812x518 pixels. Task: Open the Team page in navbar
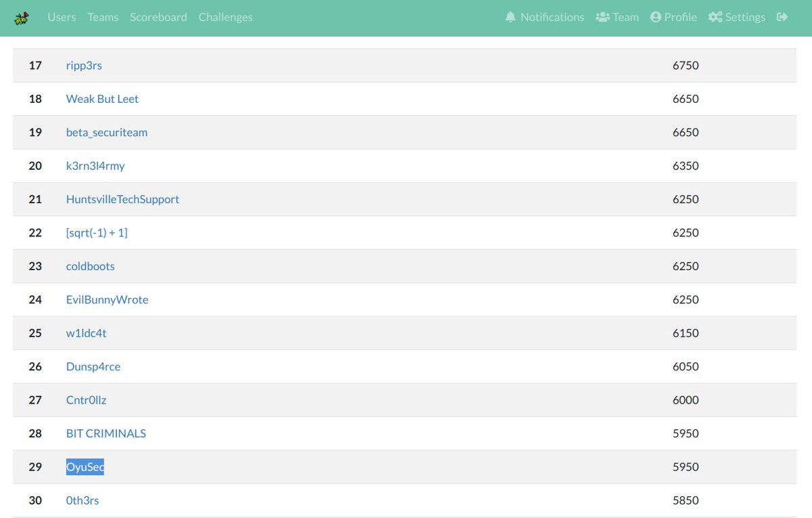[x=617, y=17]
